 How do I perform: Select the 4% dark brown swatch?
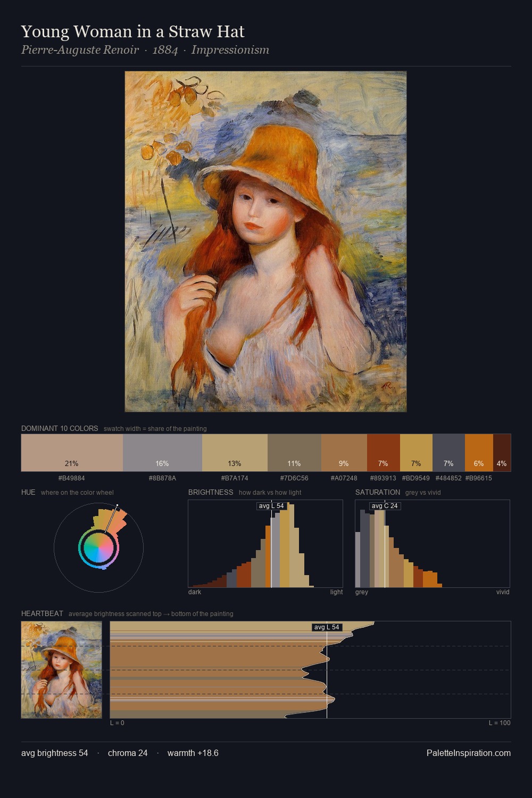click(x=502, y=453)
